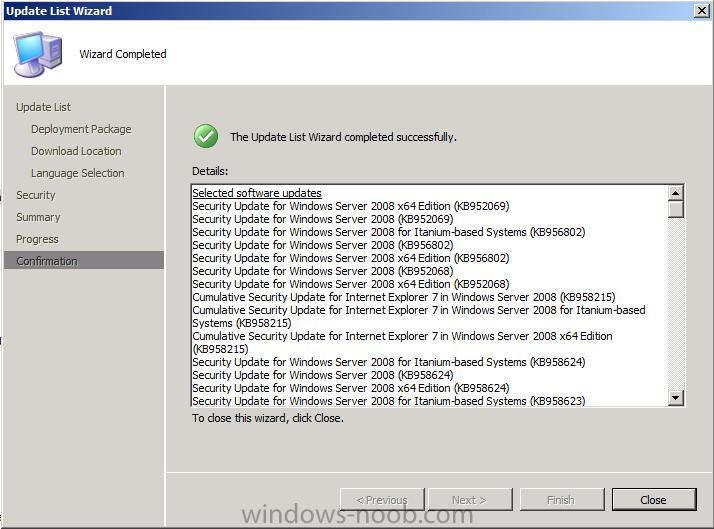The image size is (714, 529).
Task: Select the Progress step in sidebar
Action: pos(37,239)
